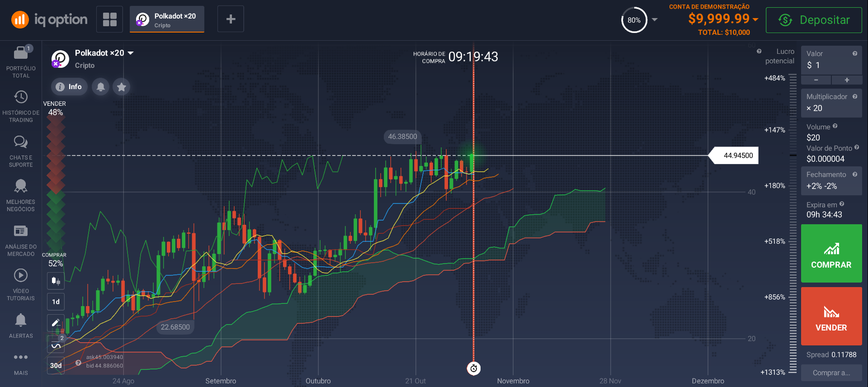Click the COMPRAR 52% label
Image resolution: width=868 pixels, height=387 pixels.
point(55,260)
